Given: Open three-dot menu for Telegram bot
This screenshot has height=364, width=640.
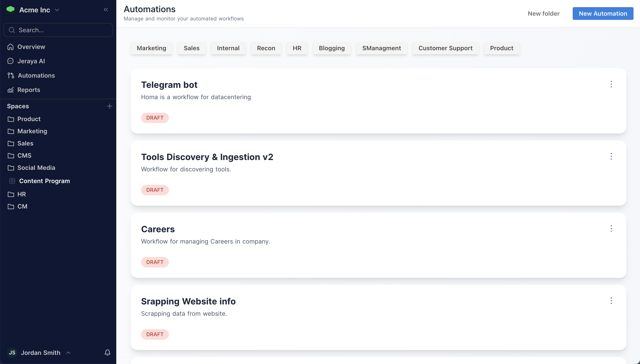Looking at the screenshot, I should pyautogui.click(x=611, y=84).
